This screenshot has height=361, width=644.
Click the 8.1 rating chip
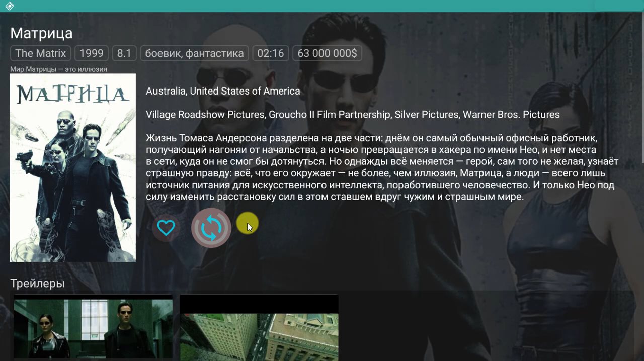pyautogui.click(x=124, y=53)
